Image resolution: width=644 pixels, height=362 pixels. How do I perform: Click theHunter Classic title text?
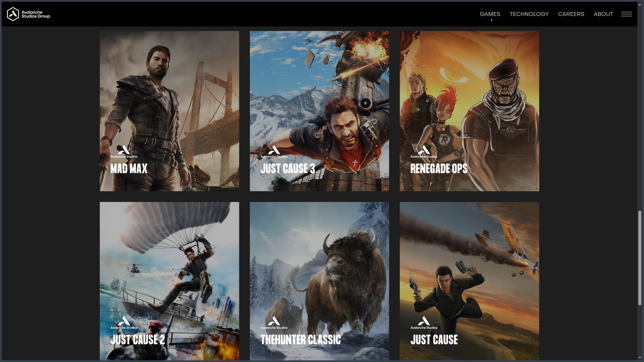301,340
